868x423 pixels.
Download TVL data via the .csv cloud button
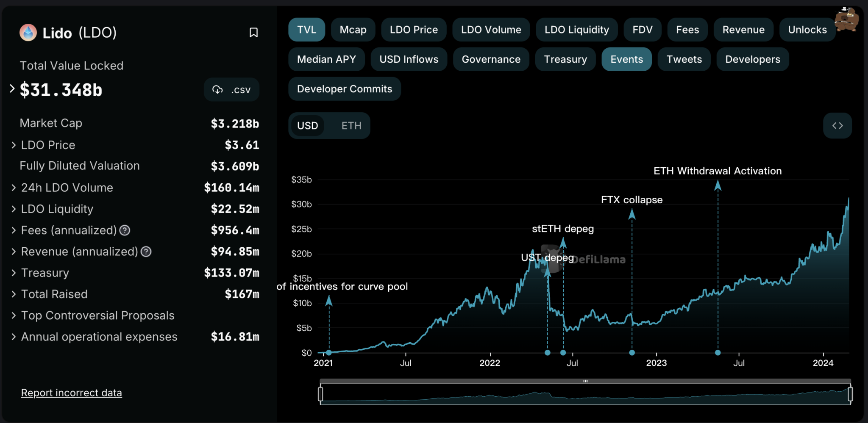(231, 90)
